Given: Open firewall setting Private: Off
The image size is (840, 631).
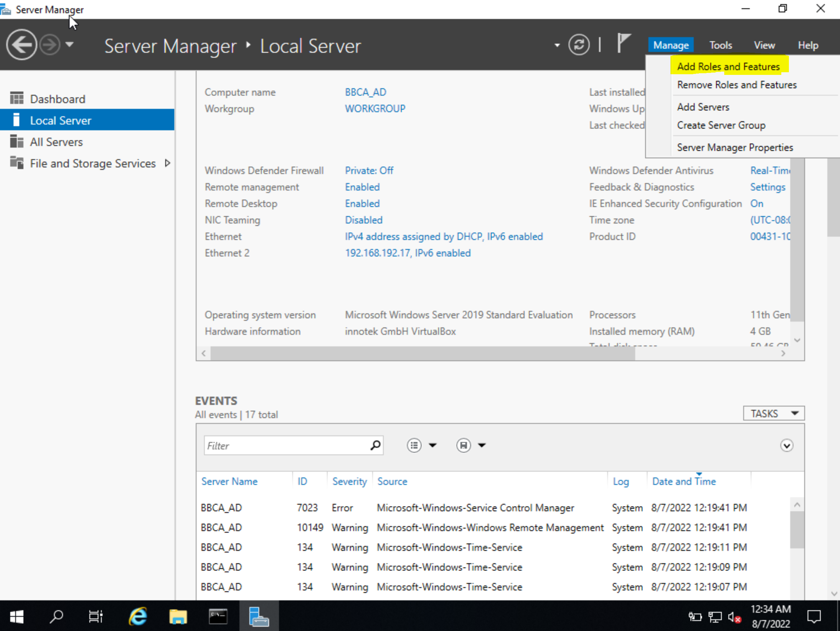Looking at the screenshot, I should tap(369, 171).
